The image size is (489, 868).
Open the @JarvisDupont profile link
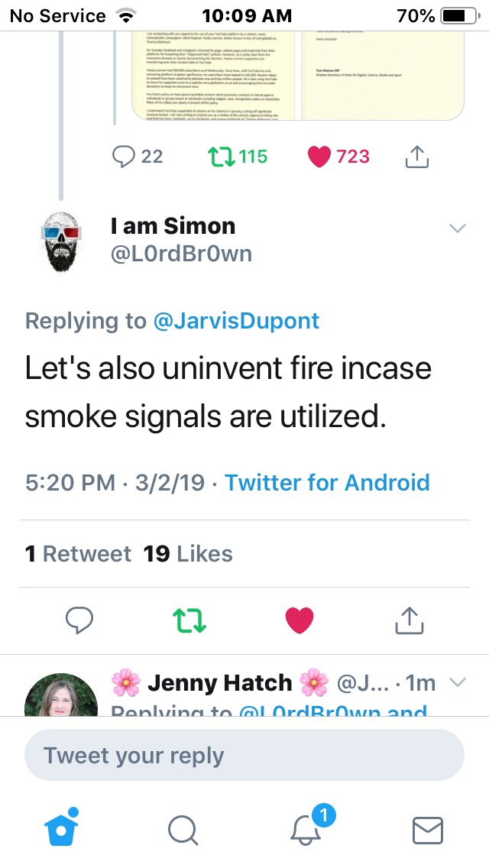tap(236, 320)
